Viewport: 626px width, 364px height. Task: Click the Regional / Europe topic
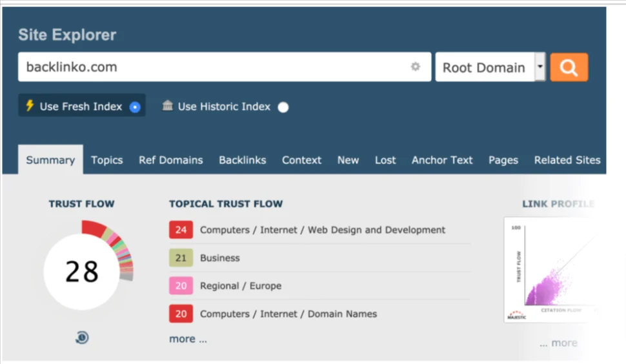tap(241, 286)
